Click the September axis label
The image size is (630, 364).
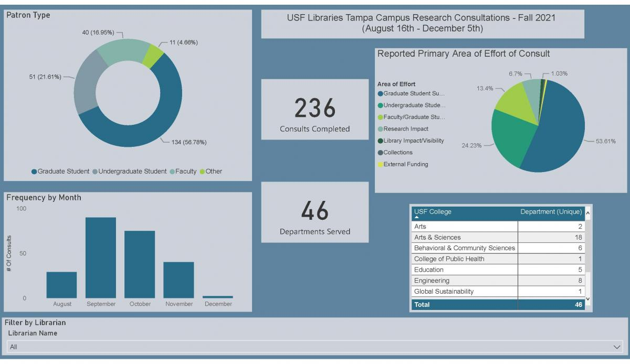point(101,304)
